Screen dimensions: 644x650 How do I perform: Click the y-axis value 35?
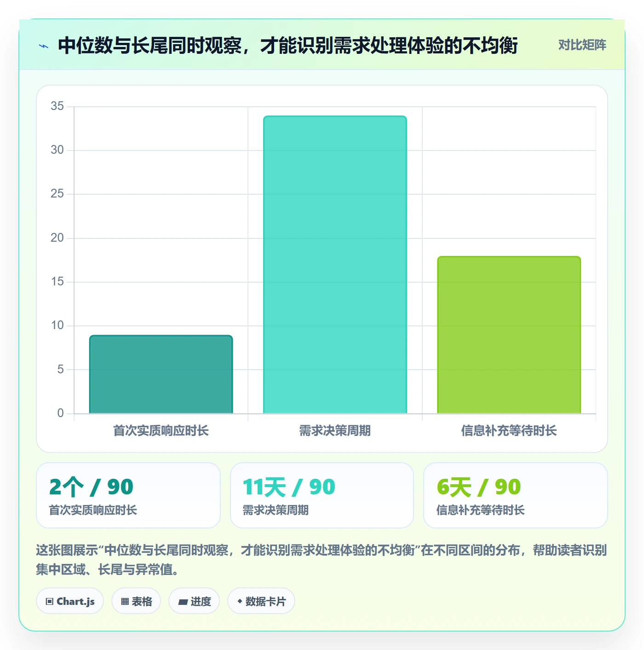pos(57,106)
